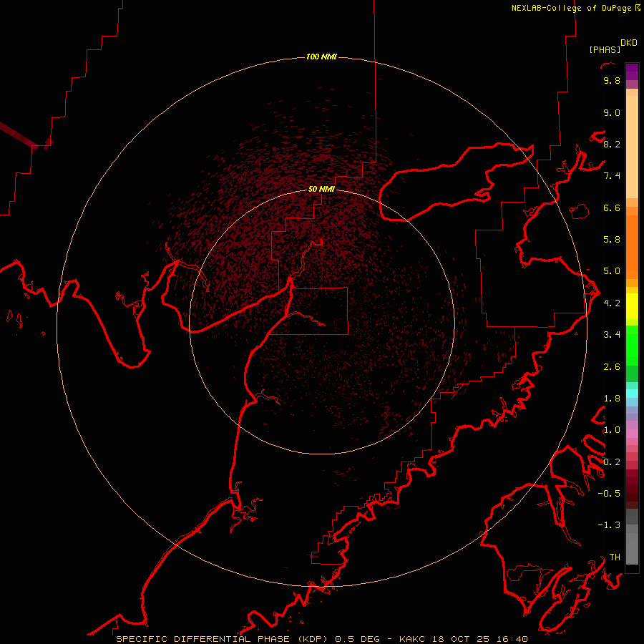The width and height of the screenshot is (644, 644).
Task: Click the 5.0 scale value
Action: (612, 271)
